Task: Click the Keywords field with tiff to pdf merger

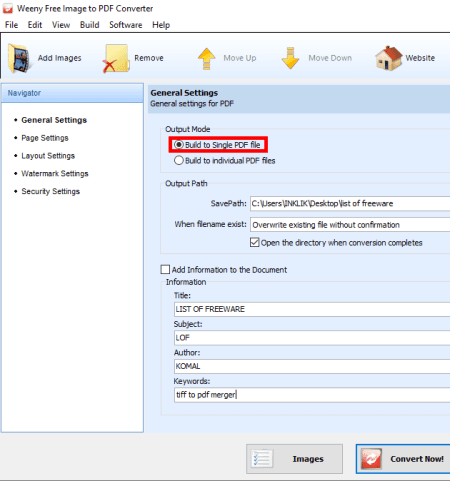Action: click(x=312, y=395)
